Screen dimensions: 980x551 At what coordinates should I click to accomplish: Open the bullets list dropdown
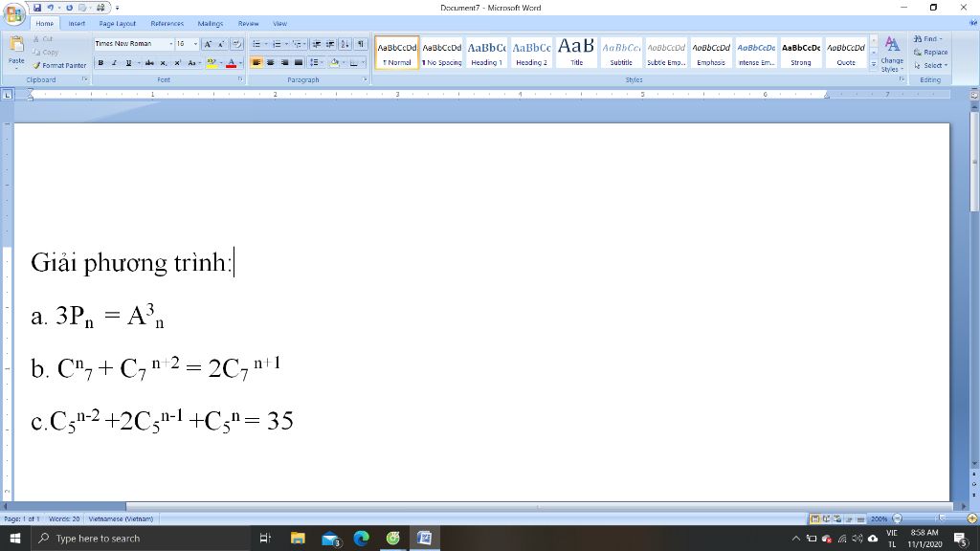pyautogui.click(x=266, y=44)
